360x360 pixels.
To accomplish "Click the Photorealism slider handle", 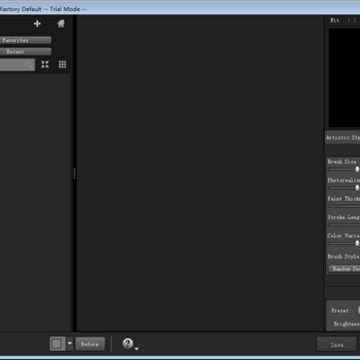I will pyautogui.click(x=357, y=188).
